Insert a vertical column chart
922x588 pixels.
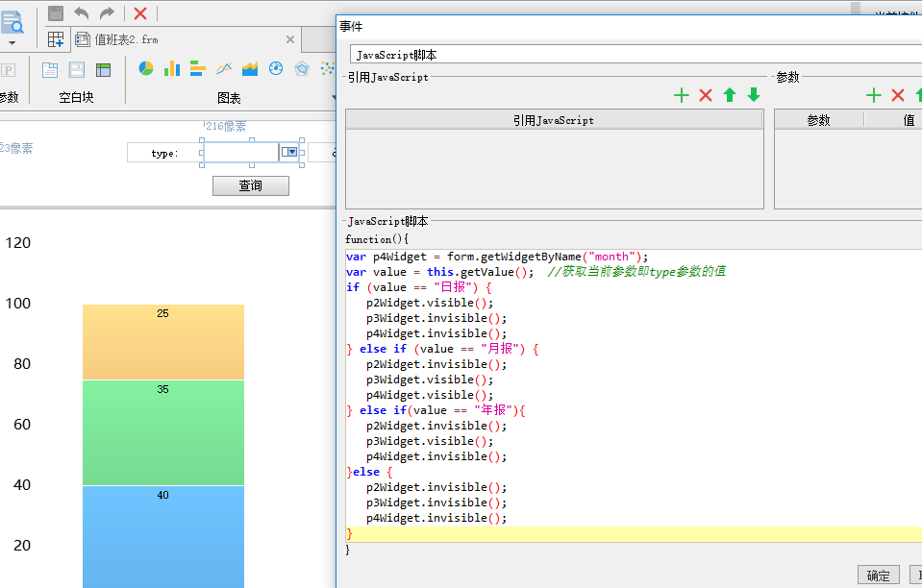(x=172, y=68)
